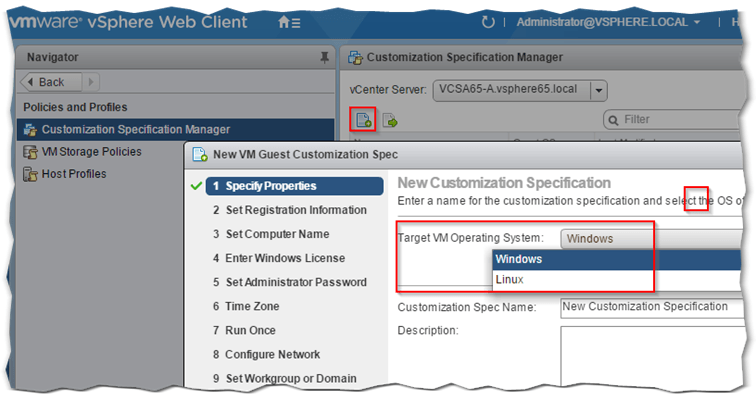
Task: Open VM Storage Policies
Action: click(92, 152)
